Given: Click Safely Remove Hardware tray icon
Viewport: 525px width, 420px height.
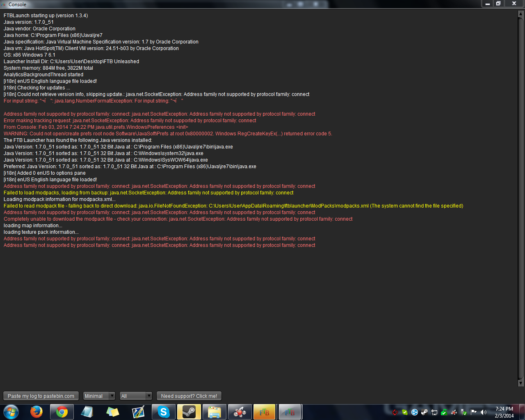Looking at the screenshot, I should [464, 412].
